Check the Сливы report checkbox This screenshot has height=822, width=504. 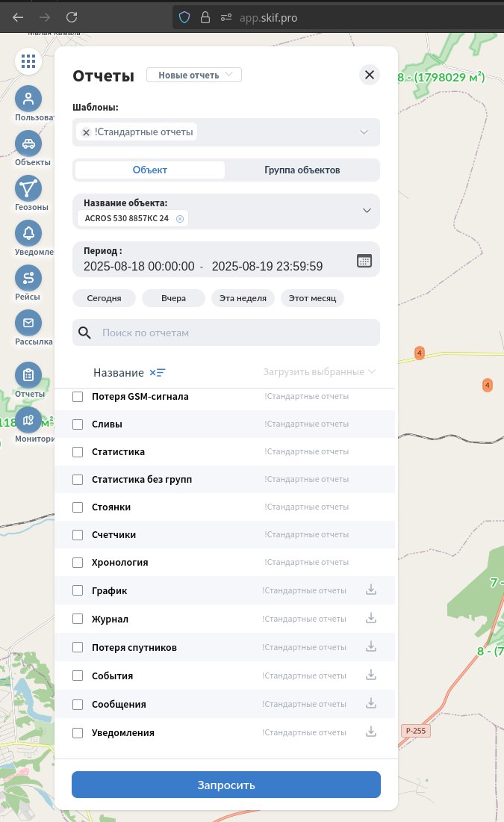point(78,424)
